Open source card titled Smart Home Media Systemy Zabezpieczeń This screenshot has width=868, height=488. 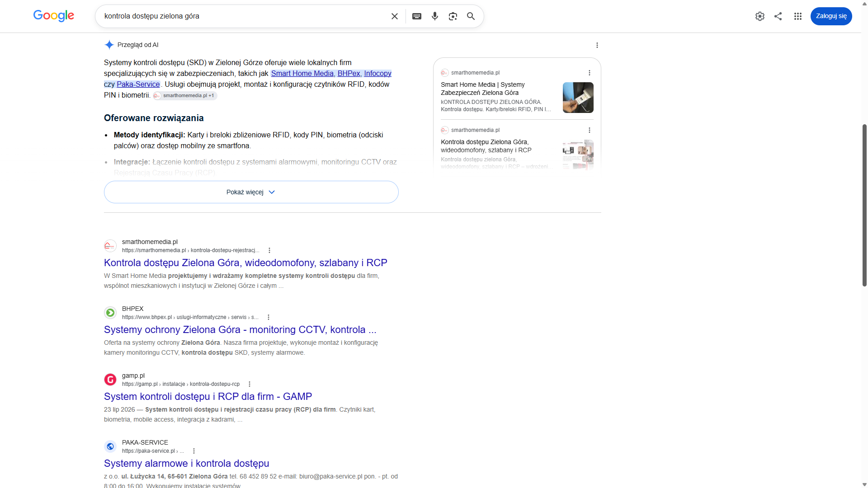[x=483, y=89]
